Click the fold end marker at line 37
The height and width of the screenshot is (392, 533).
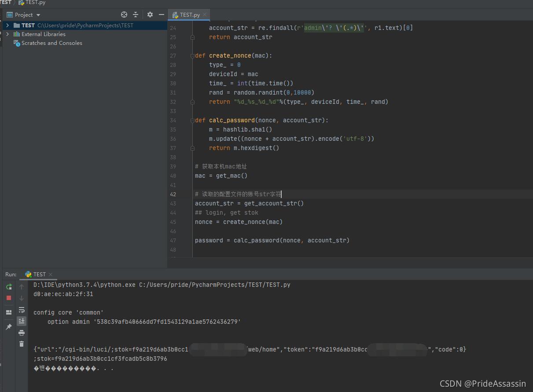192,148
